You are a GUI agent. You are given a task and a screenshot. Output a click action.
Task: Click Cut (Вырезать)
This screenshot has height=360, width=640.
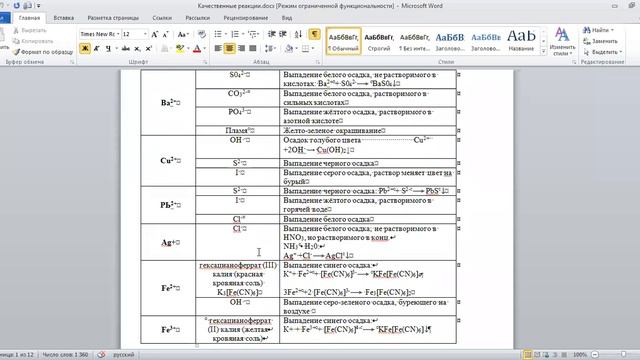pyautogui.click(x=30, y=31)
